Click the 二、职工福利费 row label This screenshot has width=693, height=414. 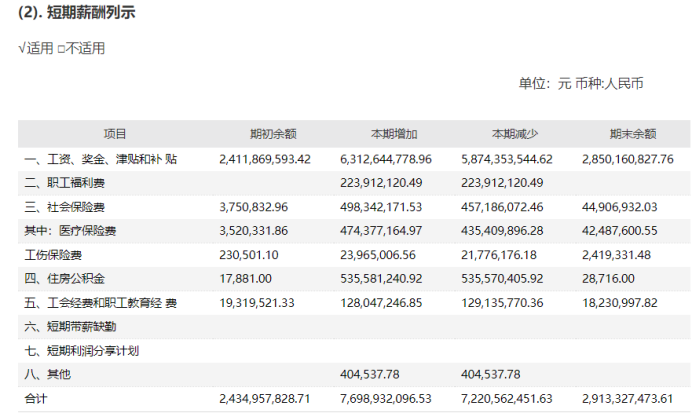coord(65,183)
